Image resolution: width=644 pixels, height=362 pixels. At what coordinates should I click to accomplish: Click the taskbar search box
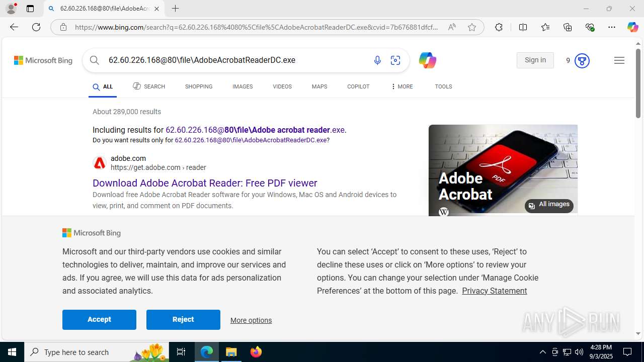[97, 352]
